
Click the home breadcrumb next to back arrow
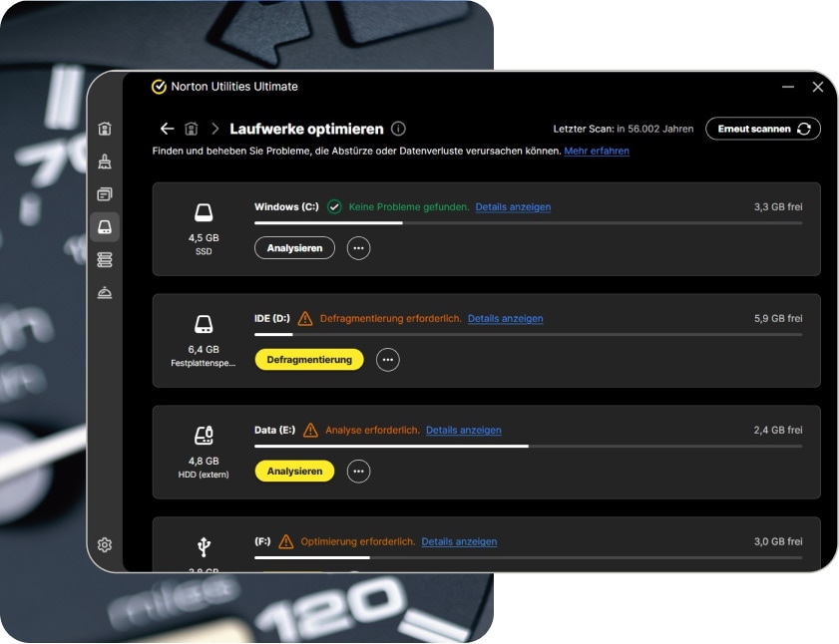(x=192, y=129)
